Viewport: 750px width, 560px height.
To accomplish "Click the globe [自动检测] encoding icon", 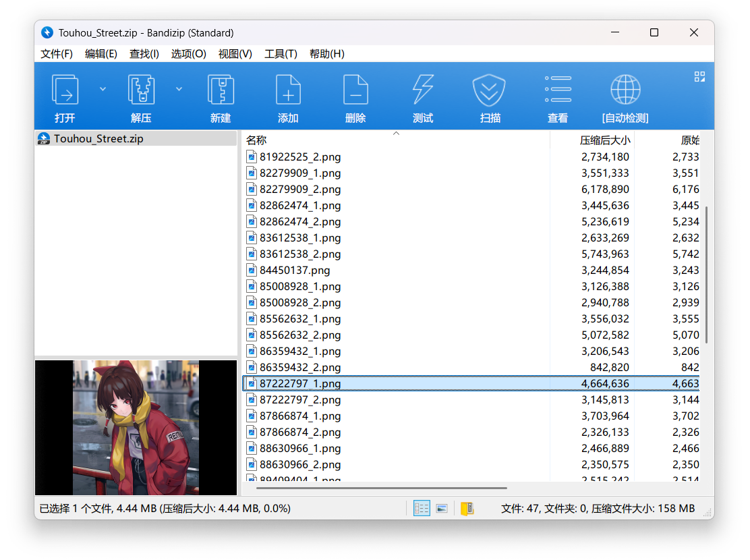I will point(625,91).
